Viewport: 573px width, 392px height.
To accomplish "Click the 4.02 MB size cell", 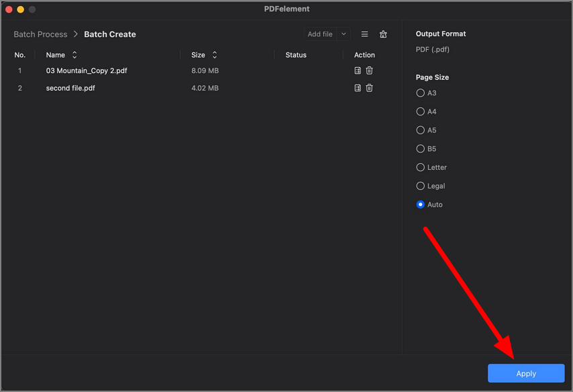I will pyautogui.click(x=205, y=88).
